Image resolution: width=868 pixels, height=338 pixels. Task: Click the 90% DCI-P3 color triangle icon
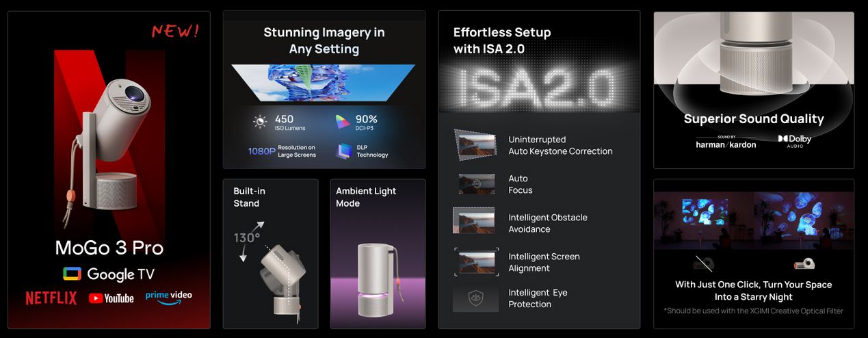(x=343, y=121)
